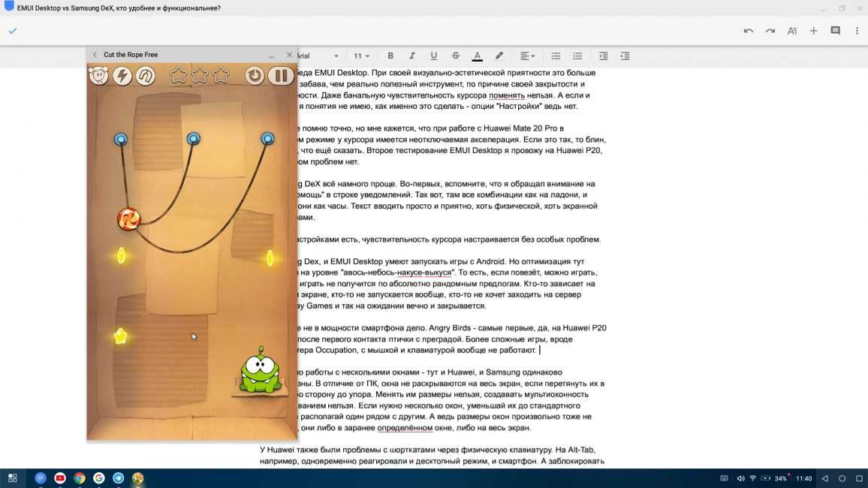Image resolution: width=868 pixels, height=488 pixels.
Task: Toggle italic text formatting
Action: 411,56
